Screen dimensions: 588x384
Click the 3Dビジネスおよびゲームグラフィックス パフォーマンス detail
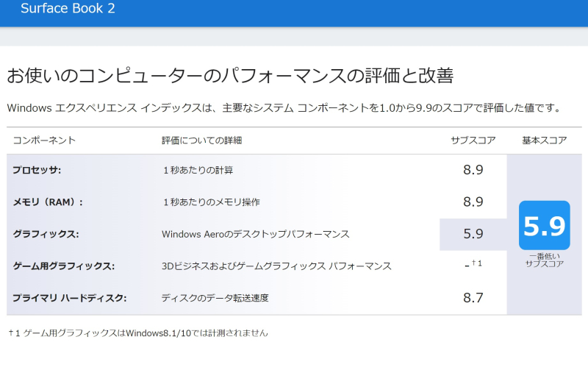point(276,266)
